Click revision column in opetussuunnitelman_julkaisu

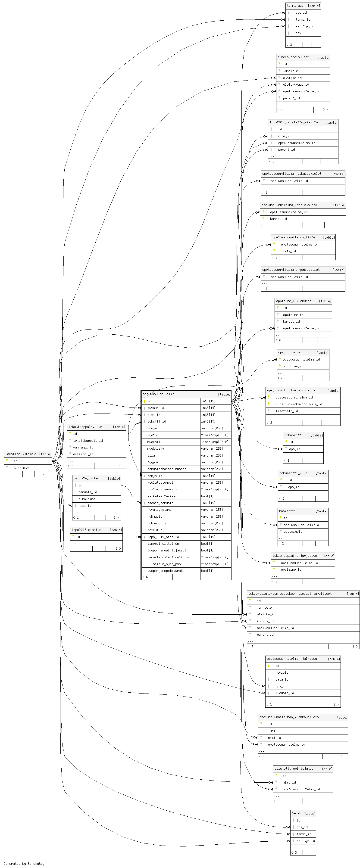(303, 672)
